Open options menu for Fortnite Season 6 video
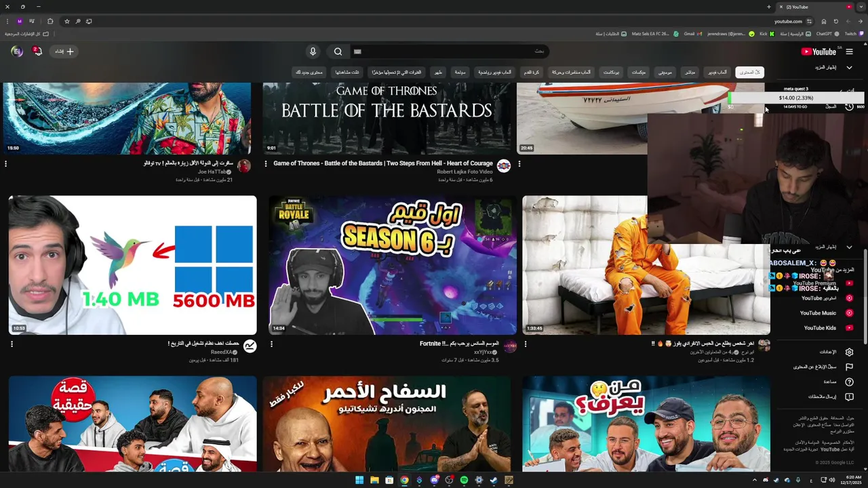This screenshot has height=488, width=868. click(271, 344)
